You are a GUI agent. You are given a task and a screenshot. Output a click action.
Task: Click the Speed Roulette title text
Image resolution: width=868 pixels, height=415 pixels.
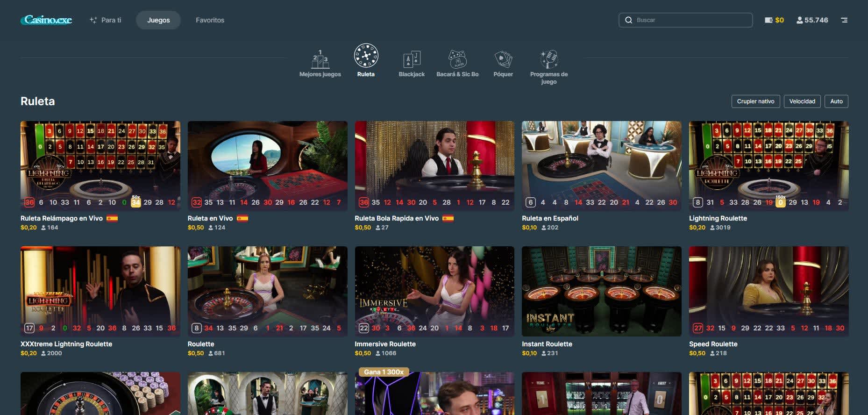713,344
